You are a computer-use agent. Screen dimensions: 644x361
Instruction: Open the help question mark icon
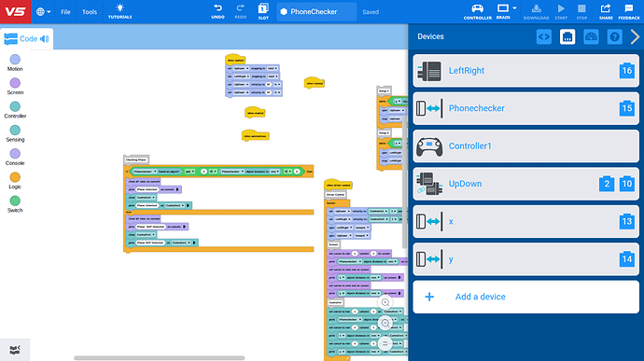tap(614, 37)
